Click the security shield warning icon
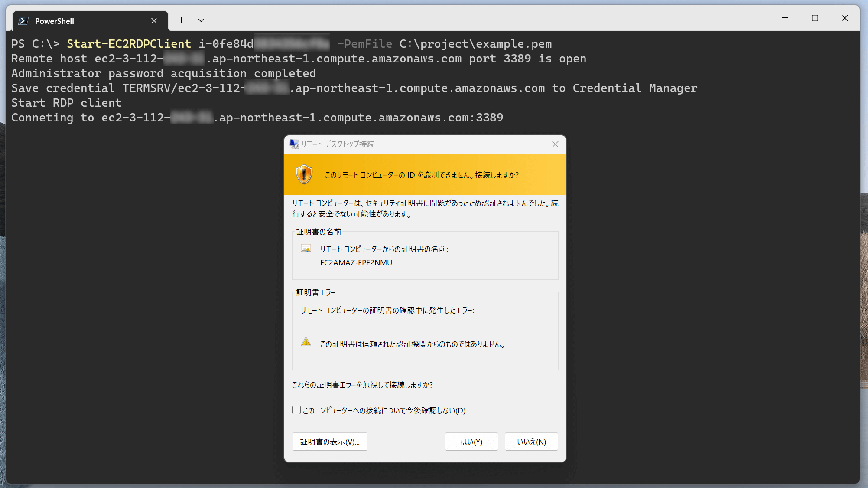This screenshot has width=868, height=488. coord(304,174)
